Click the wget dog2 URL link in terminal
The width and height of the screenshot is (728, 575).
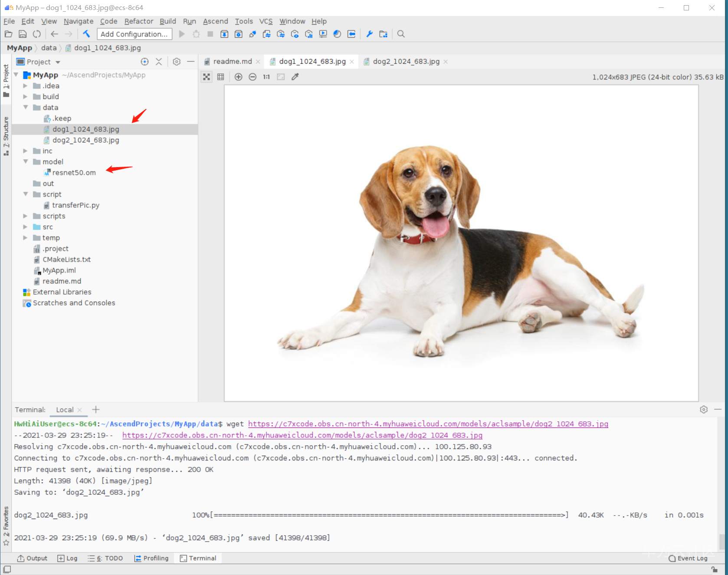click(x=428, y=424)
